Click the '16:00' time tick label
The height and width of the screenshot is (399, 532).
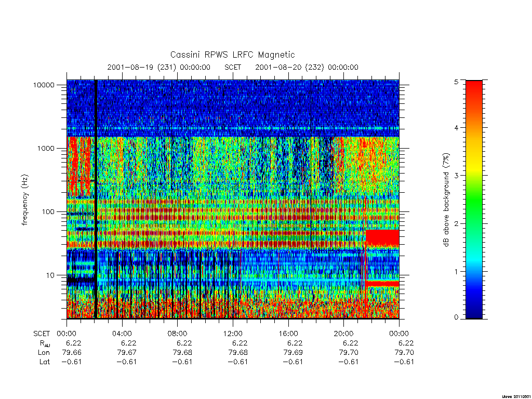(288, 334)
